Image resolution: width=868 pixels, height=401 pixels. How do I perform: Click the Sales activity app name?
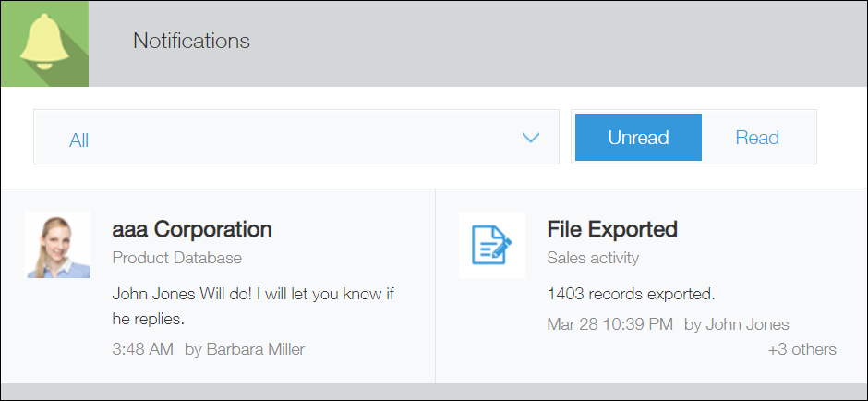(x=593, y=258)
